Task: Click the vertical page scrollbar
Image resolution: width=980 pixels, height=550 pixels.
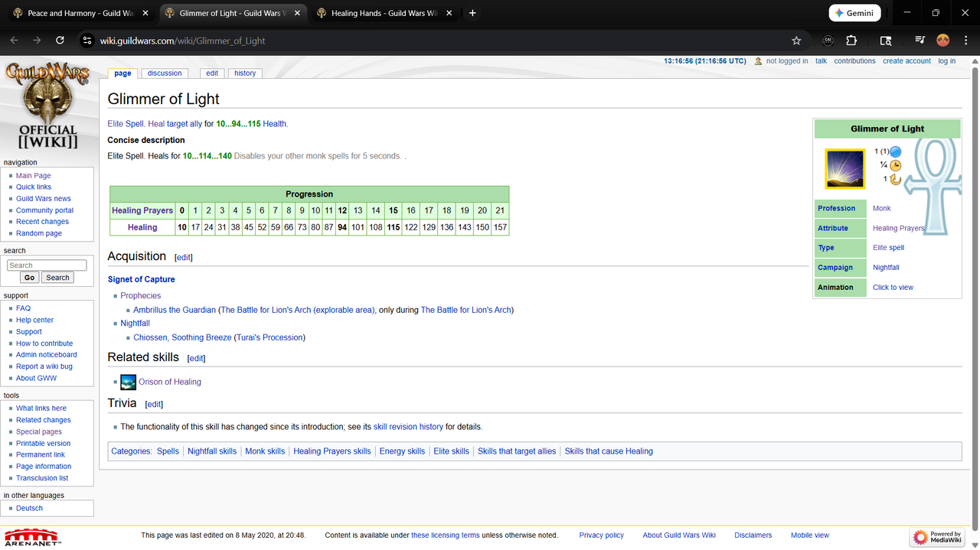Action: pos(975,291)
